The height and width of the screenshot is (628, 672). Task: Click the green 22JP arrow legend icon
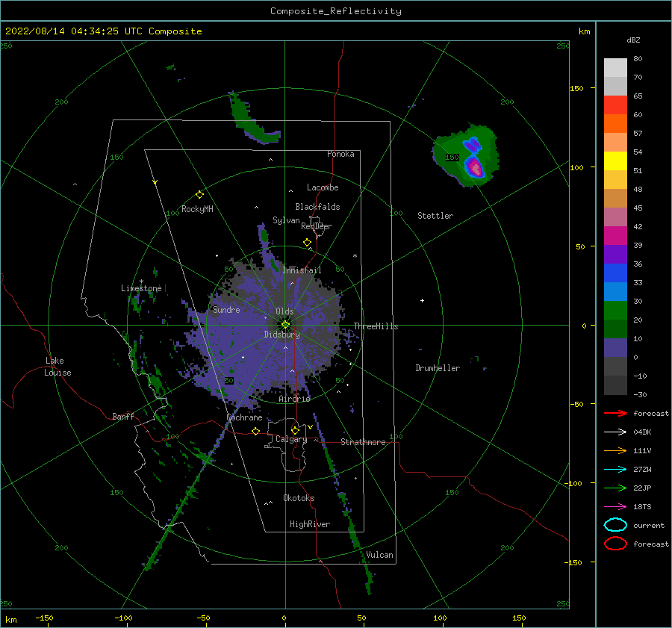click(615, 488)
